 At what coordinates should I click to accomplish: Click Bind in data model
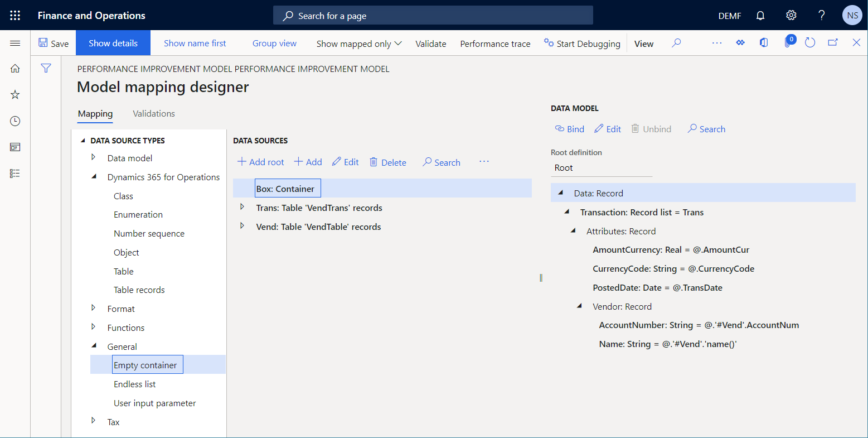570,129
